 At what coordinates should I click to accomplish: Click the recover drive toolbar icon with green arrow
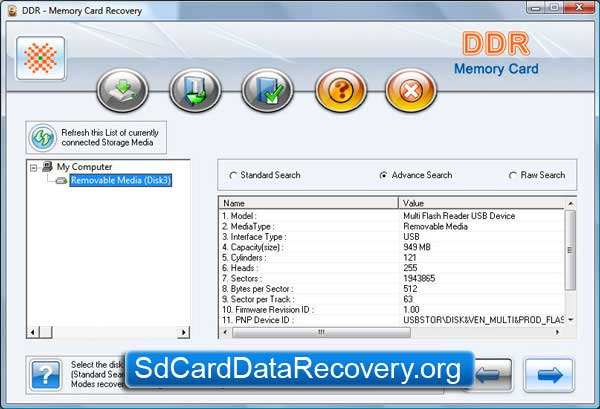(122, 90)
